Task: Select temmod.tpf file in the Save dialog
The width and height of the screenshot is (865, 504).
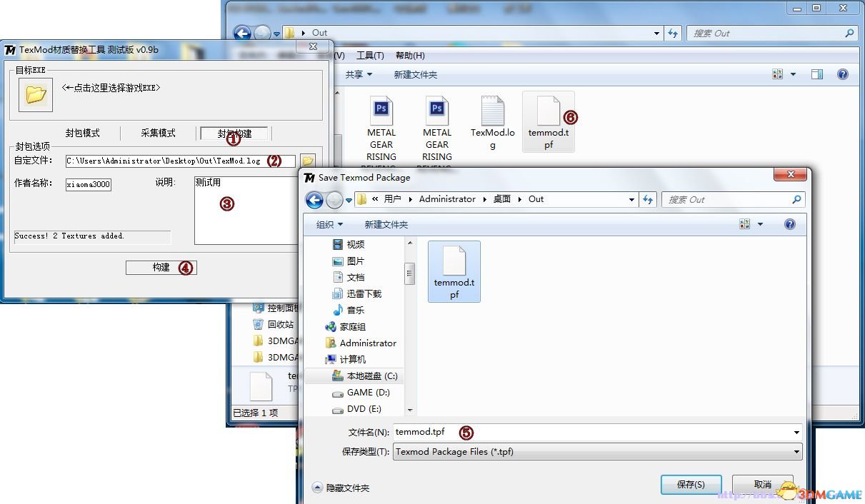Action: pos(454,271)
